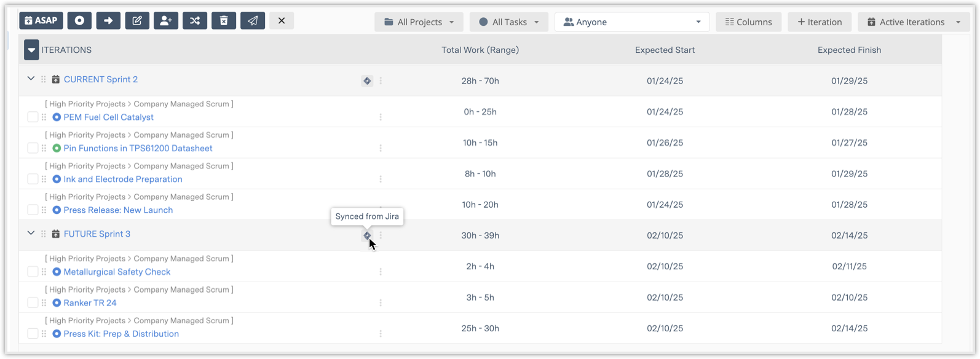Click the paper plane send icon
This screenshot has width=980, height=359.
point(253,21)
